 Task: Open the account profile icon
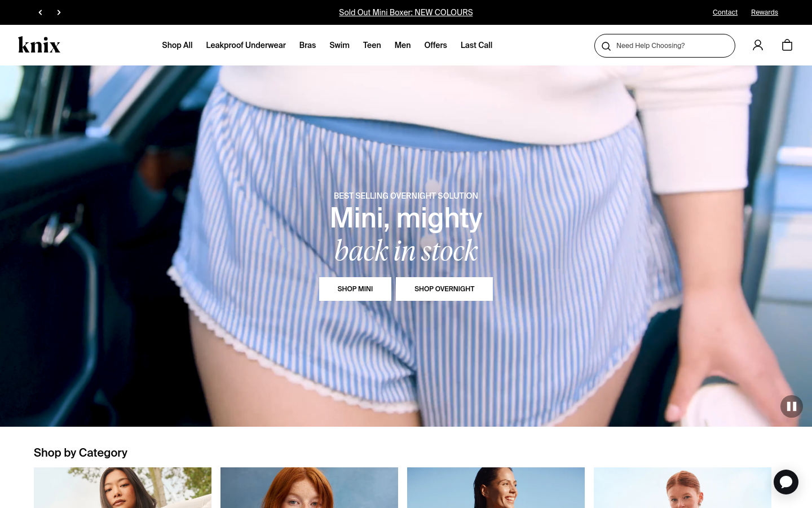(x=758, y=45)
